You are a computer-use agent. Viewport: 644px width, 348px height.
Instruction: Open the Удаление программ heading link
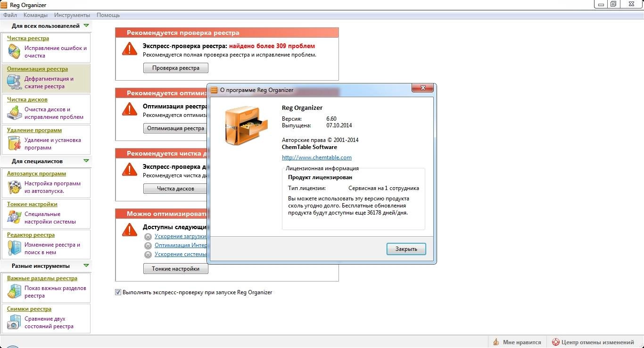point(34,130)
